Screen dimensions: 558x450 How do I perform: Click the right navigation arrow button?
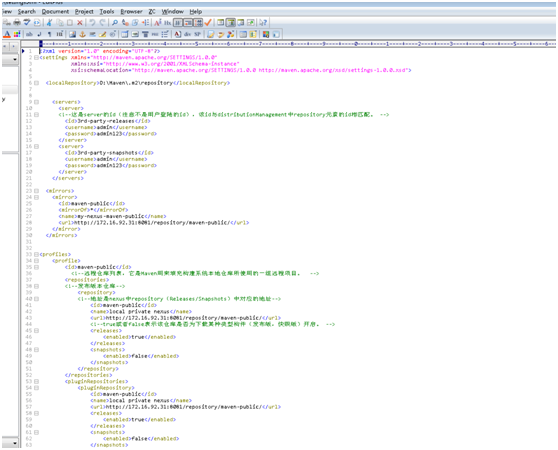[x=13, y=46]
